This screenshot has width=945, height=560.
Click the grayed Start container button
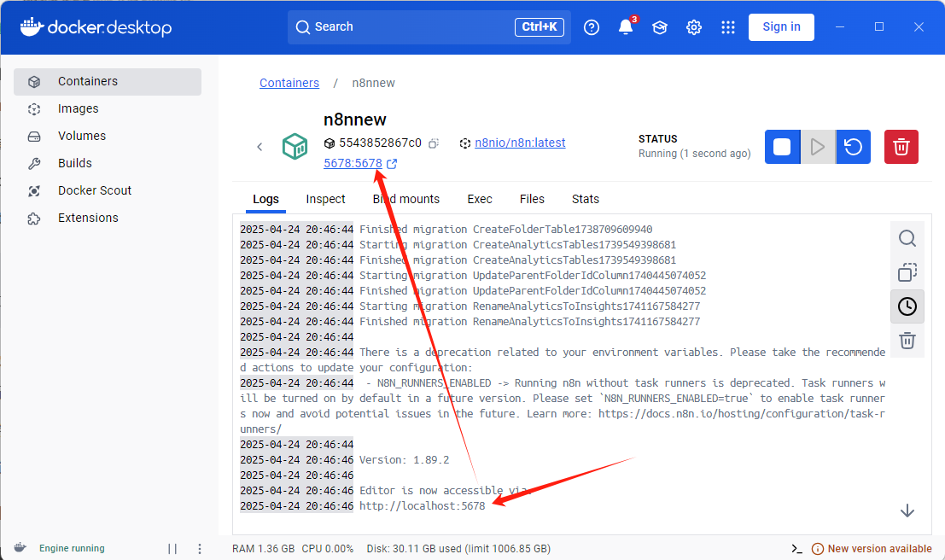tap(818, 147)
